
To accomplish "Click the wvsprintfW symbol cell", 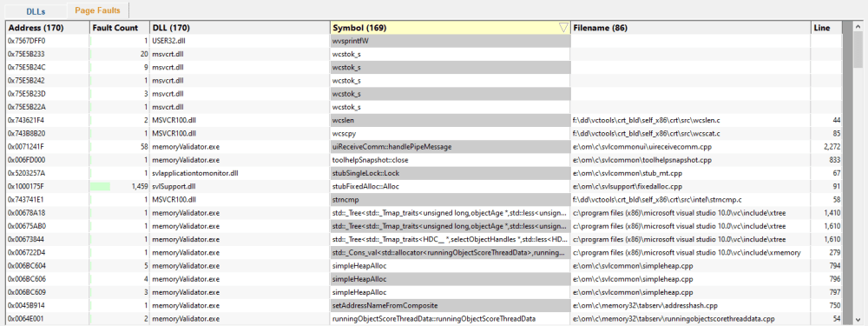I will coord(450,41).
